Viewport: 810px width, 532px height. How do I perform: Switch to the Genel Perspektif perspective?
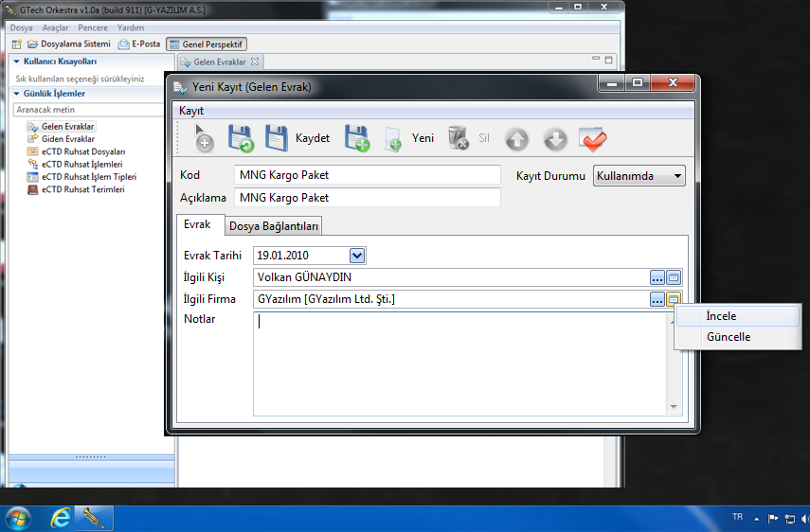click(x=207, y=44)
